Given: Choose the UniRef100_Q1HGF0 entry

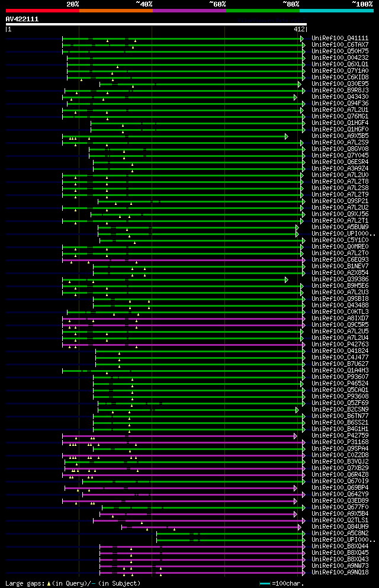Looking at the screenshot, I should coord(340,129).
